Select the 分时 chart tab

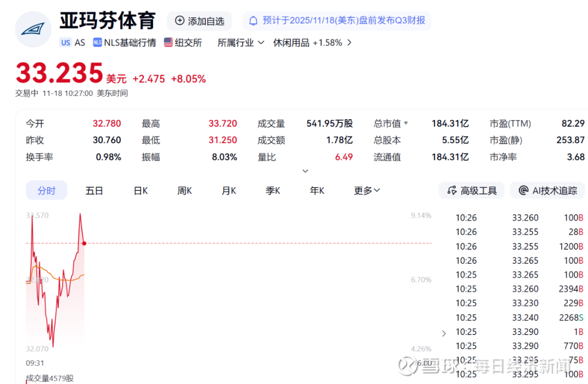(x=46, y=190)
